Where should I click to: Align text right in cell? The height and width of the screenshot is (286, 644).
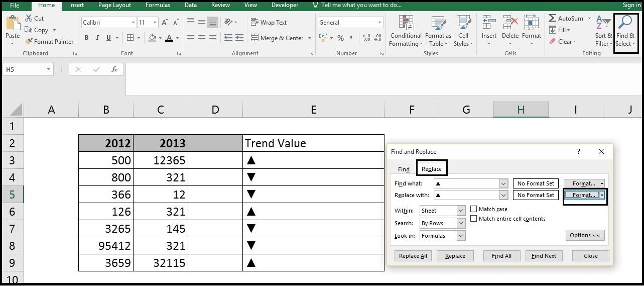click(x=213, y=38)
